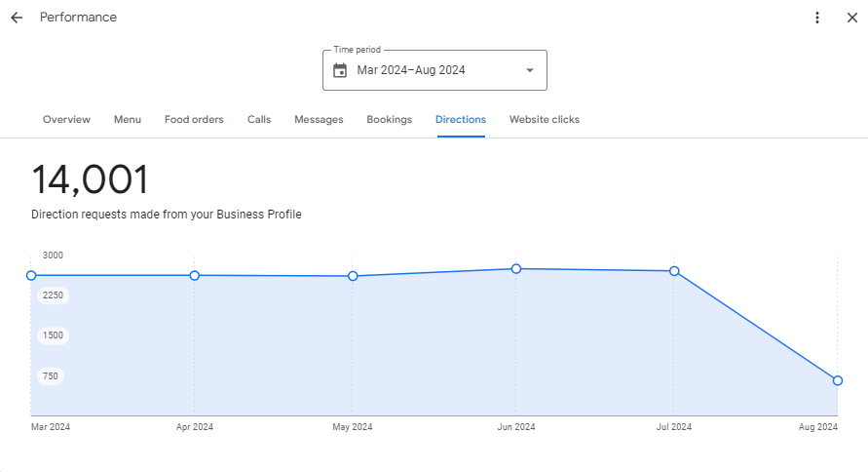This screenshot has height=472, width=868.
Task: View the Website clicks tab
Action: pos(544,120)
